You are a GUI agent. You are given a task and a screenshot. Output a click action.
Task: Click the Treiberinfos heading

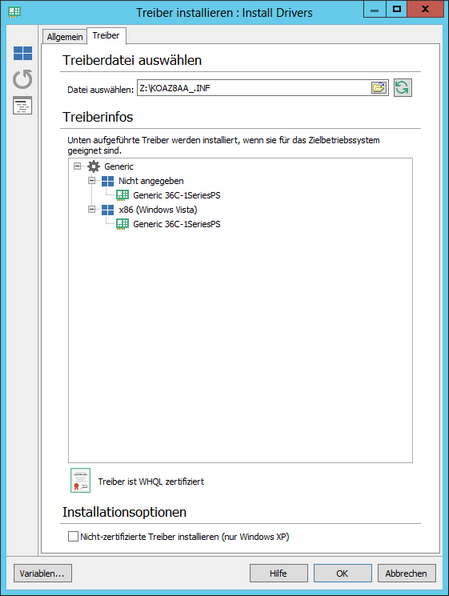point(98,117)
